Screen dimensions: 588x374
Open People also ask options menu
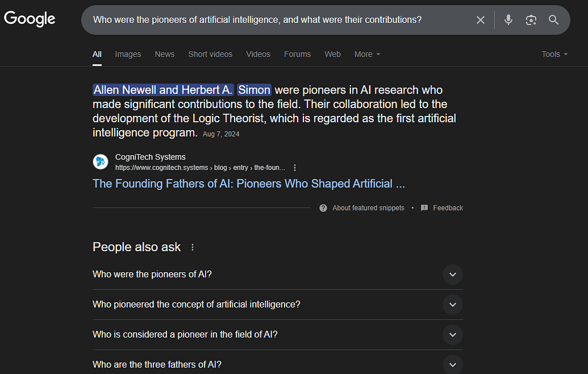192,248
